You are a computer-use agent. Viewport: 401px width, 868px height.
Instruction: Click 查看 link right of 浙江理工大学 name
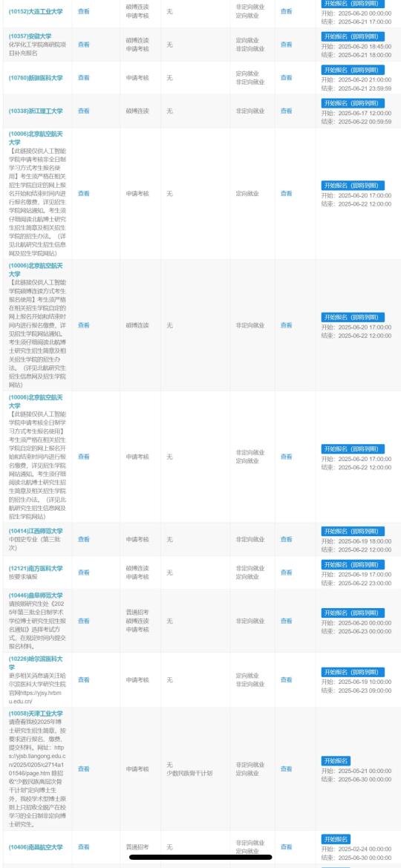tap(84, 111)
